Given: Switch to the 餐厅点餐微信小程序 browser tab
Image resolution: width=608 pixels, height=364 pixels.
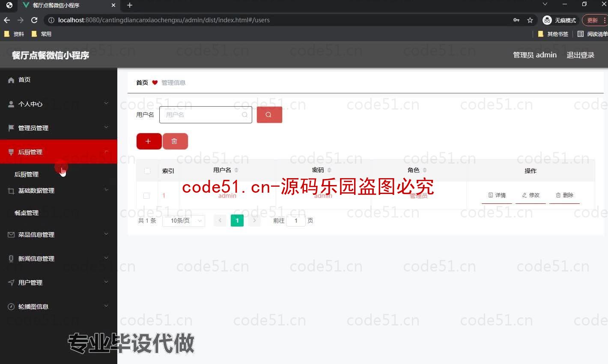Looking at the screenshot, I should (69, 5).
